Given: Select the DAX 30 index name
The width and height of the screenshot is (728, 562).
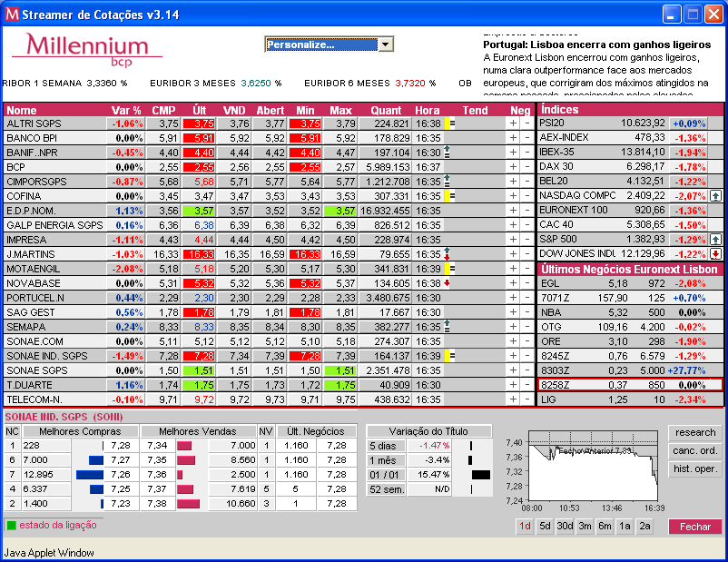Looking at the screenshot, I should 556,166.
